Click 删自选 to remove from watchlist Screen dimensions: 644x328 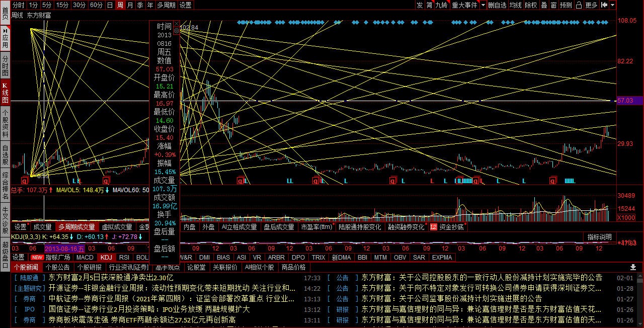(x=497, y=5)
